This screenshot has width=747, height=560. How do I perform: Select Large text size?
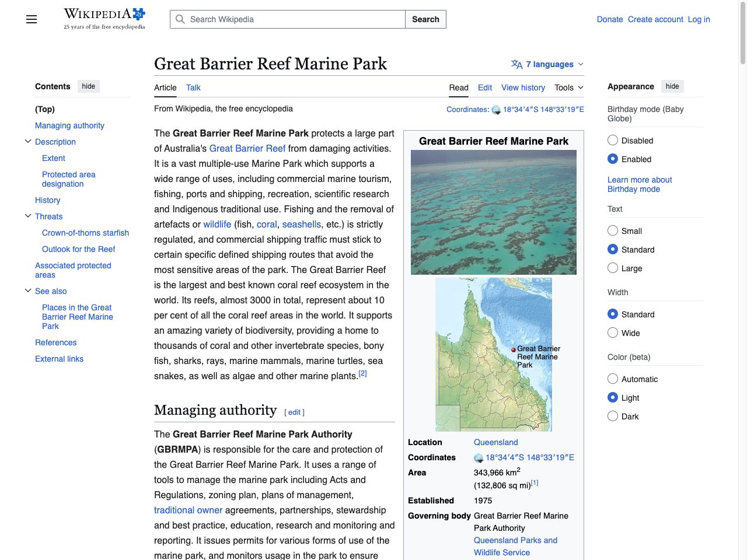tap(613, 268)
